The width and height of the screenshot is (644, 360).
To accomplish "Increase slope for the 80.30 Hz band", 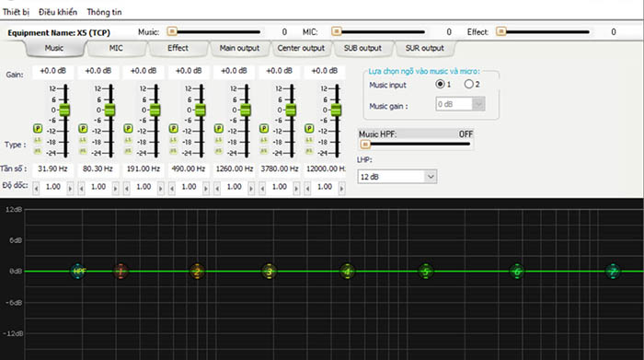I will coord(115,188).
